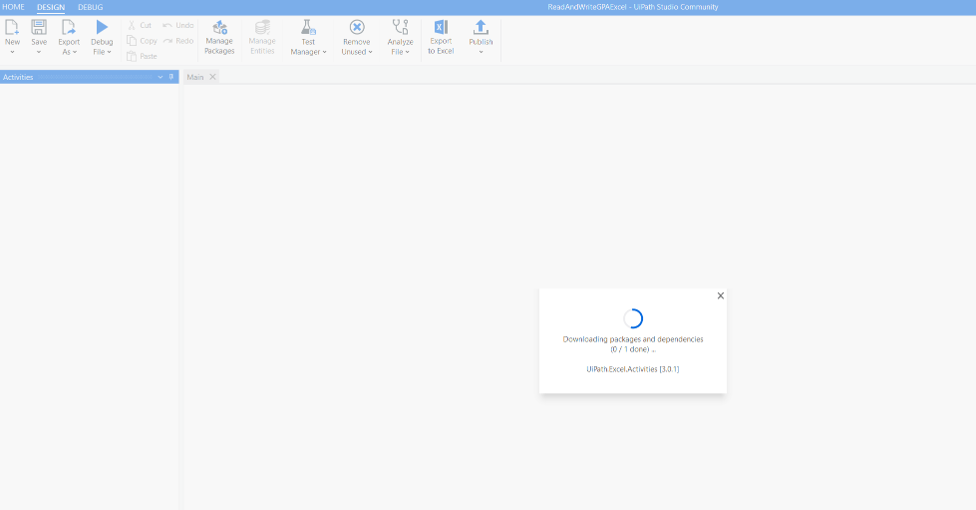Click the Export As icon
976x510 pixels.
pyautogui.click(x=68, y=27)
